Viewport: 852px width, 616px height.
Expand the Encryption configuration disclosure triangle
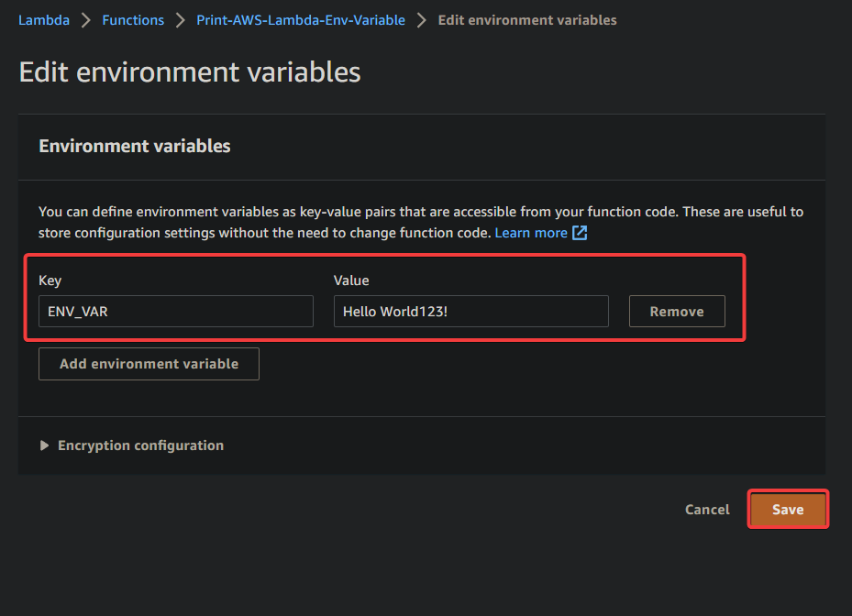(45, 445)
